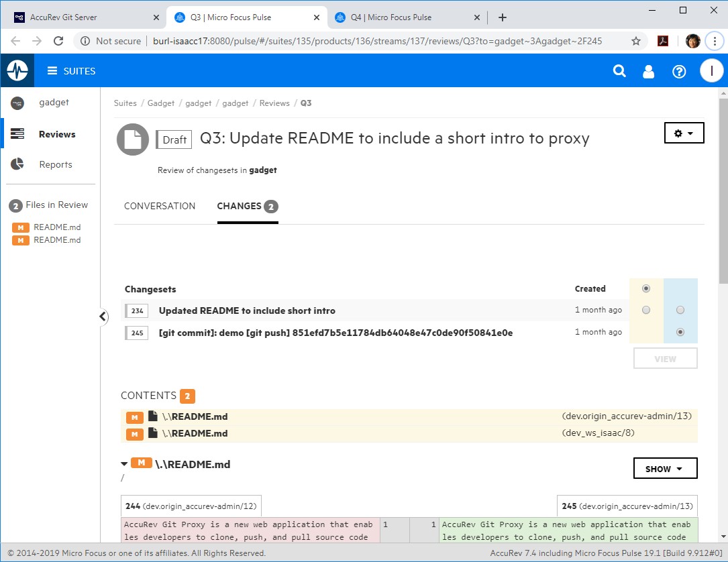The height and width of the screenshot is (562, 728).
Task: Open the Reports pie chart icon
Action: tap(17, 164)
